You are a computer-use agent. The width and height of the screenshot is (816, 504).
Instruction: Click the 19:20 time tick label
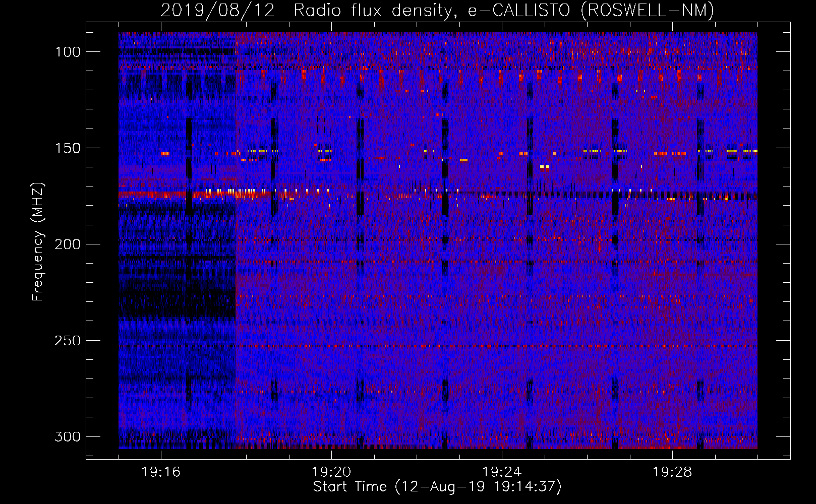click(331, 472)
